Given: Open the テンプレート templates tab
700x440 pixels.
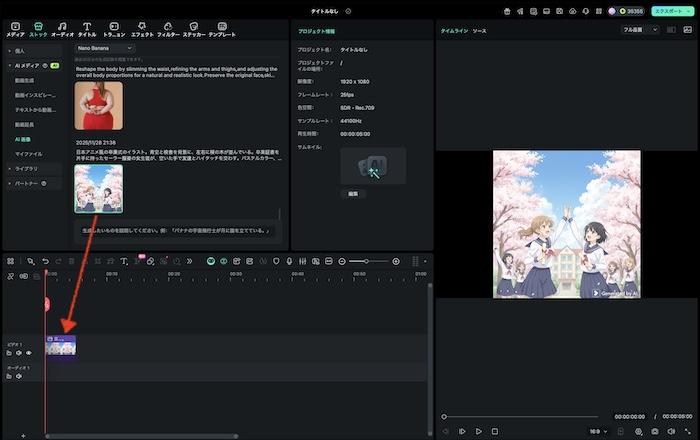Looking at the screenshot, I should (222, 29).
